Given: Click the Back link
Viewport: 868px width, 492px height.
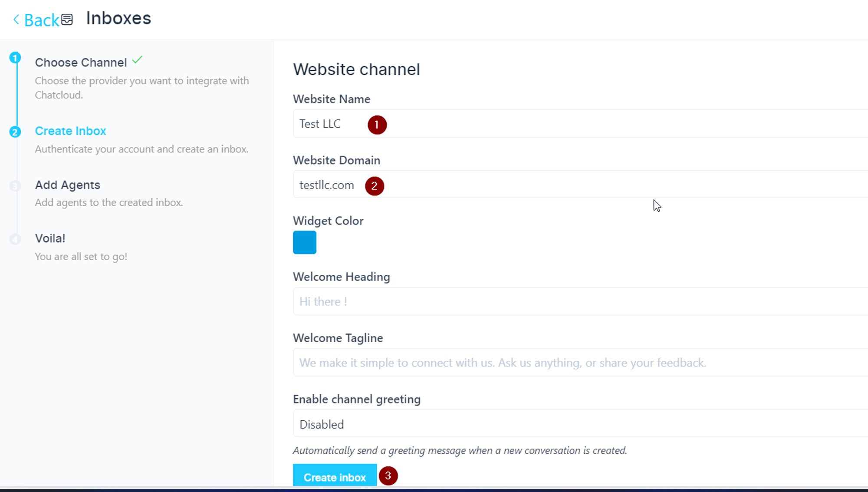Looking at the screenshot, I should (41, 20).
